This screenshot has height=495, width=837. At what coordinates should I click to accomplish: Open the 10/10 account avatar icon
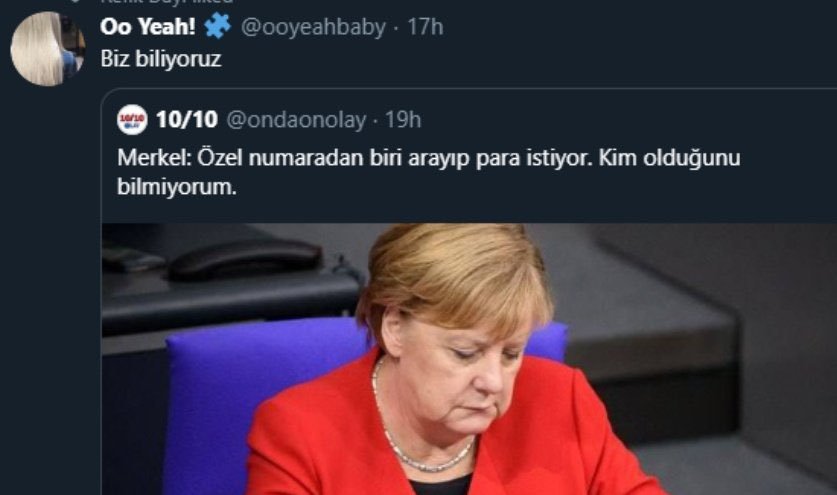click(x=132, y=120)
